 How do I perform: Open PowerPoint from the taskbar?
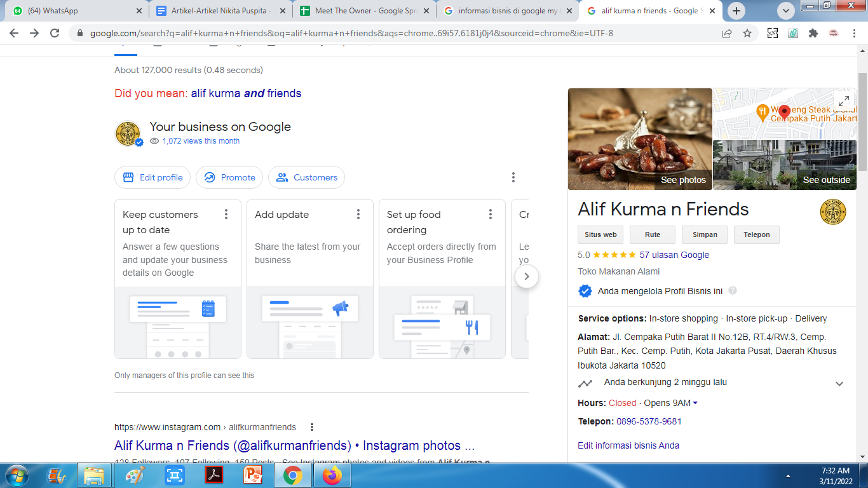253,475
